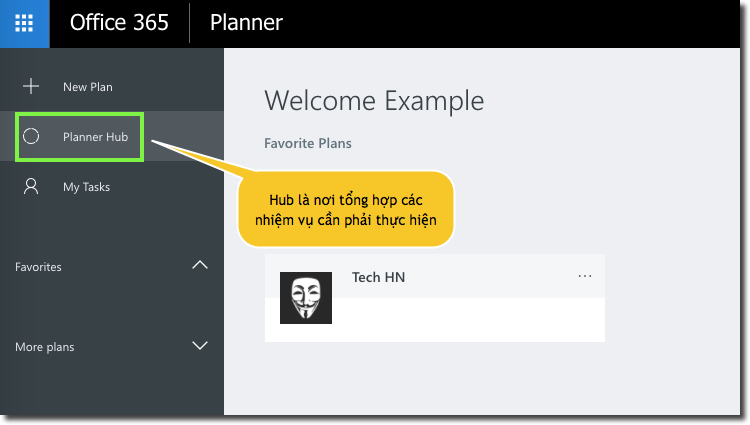Click the My Tasks person icon
Image resolution: width=750 pixels, height=425 pixels.
tap(31, 186)
